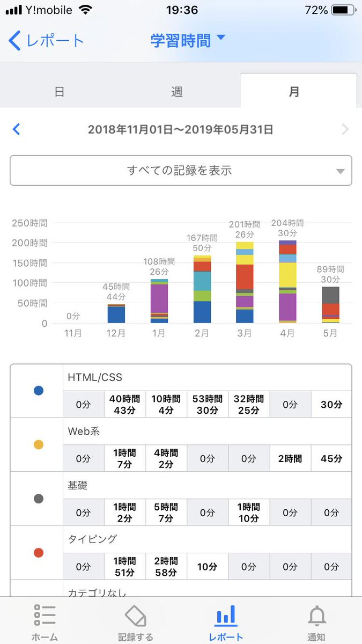This screenshot has height=644, width=362.
Task: Tap the 167時間50分 total label
Action: (202, 243)
